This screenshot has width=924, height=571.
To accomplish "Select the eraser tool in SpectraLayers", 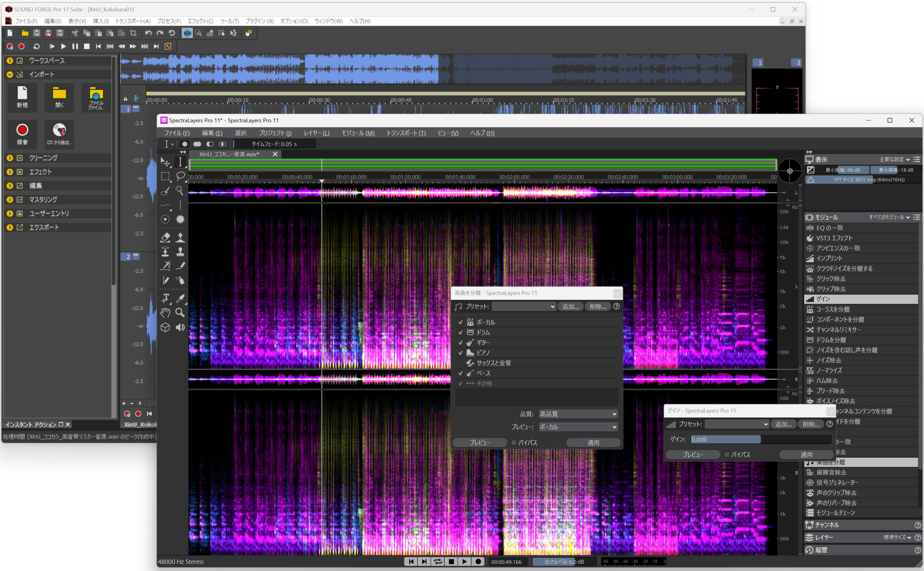I will coord(165,237).
